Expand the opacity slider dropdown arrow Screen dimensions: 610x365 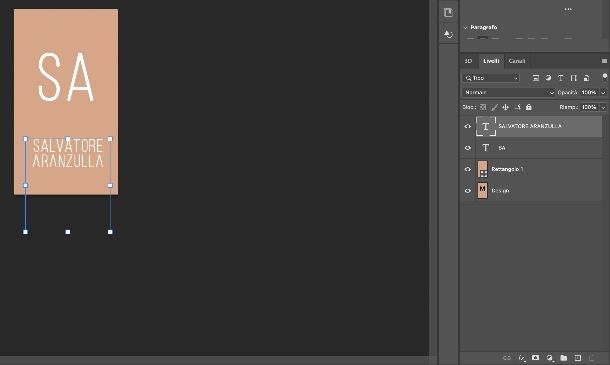tap(603, 92)
